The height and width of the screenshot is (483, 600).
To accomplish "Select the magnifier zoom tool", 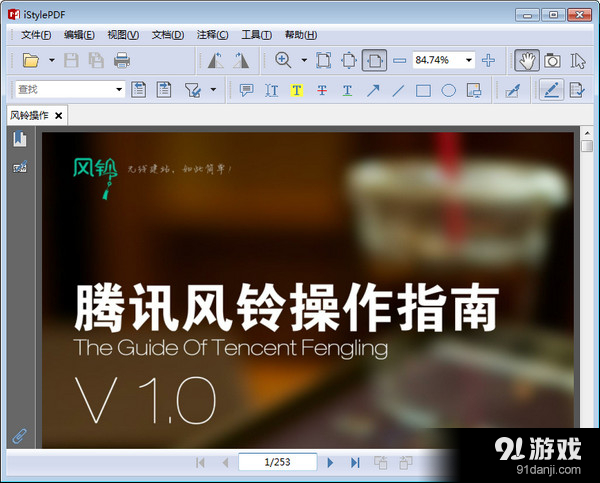I will click(x=284, y=60).
